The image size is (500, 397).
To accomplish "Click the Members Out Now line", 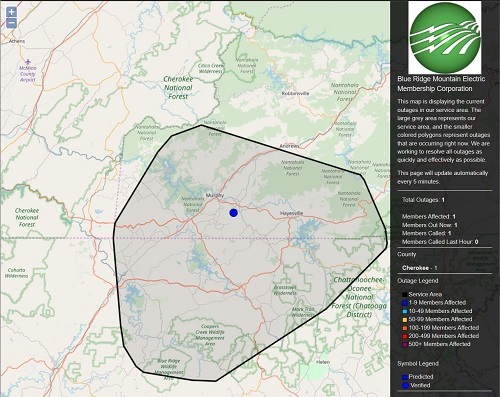I will (429, 225).
